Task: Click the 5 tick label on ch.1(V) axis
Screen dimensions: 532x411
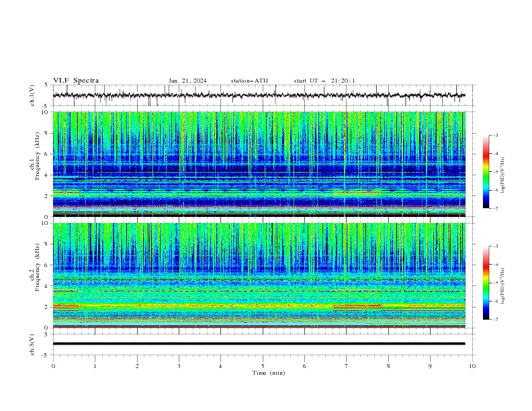Action: tap(46, 85)
